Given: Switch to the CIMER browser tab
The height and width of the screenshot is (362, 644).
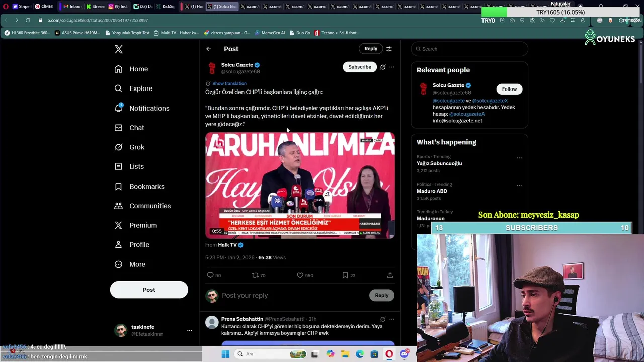Looking at the screenshot, I should (x=44, y=6).
